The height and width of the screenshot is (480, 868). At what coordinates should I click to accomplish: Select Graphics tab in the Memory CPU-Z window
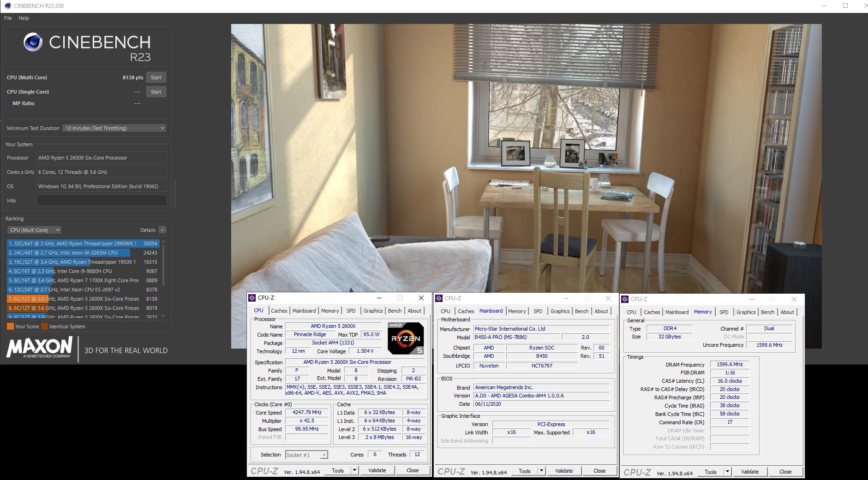pos(746,312)
